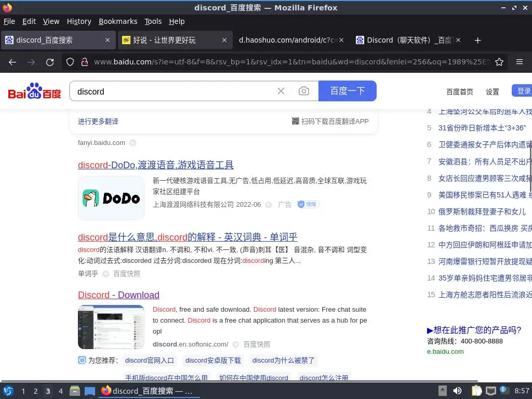Open the discord-DoDo 渡渡语音 result
532x399 pixels.
click(156, 165)
